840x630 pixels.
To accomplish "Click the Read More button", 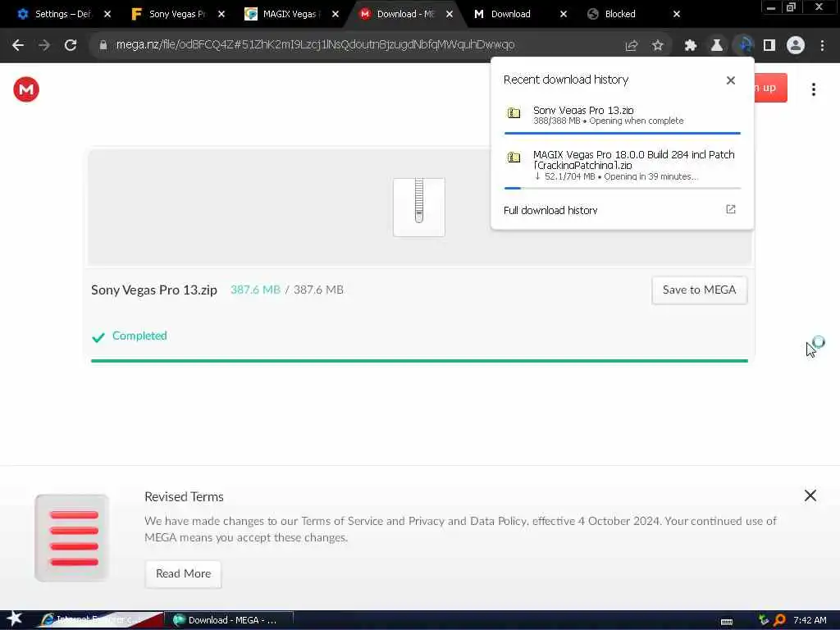I will [183, 573].
